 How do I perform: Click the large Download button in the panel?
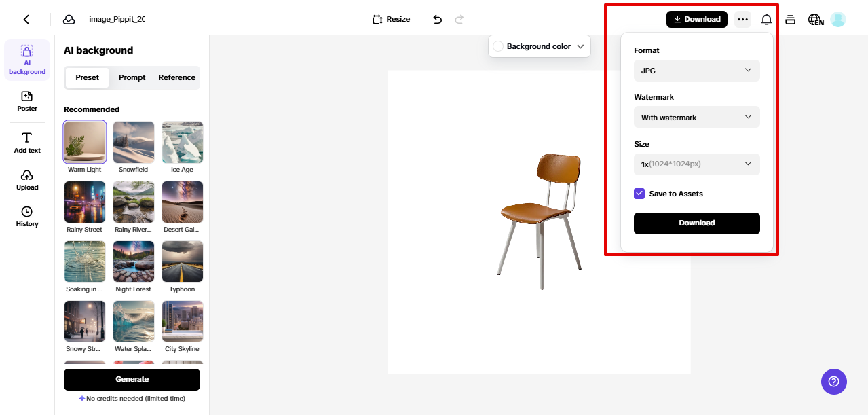[697, 223]
